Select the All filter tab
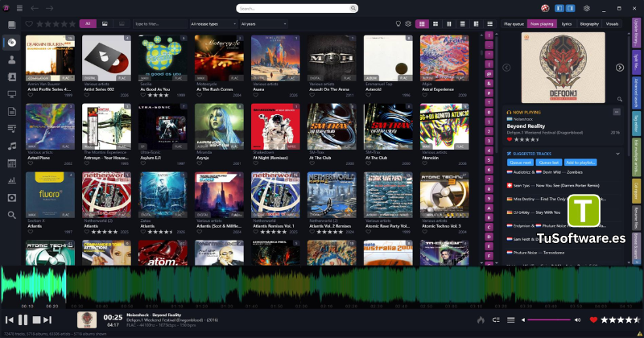 click(x=88, y=24)
